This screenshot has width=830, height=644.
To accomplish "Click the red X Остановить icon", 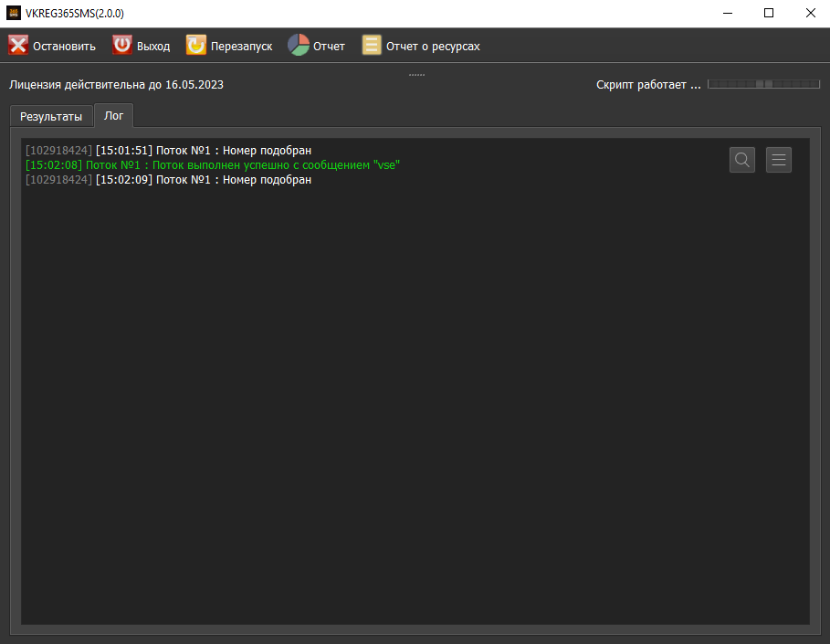I will click(18, 46).
